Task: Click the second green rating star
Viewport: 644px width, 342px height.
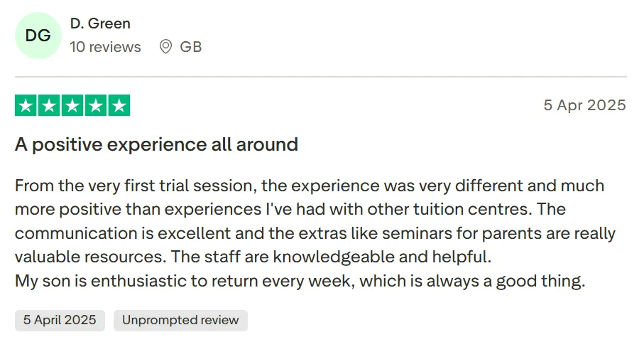Action: (x=50, y=106)
